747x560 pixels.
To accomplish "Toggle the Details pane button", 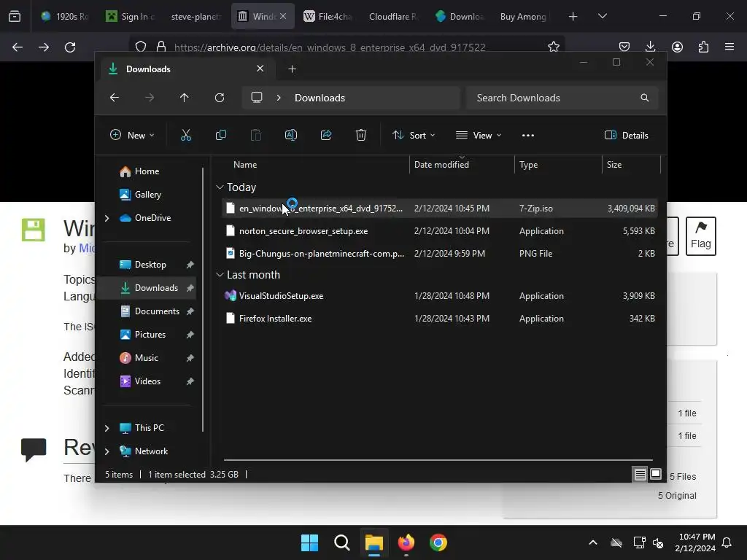I will pos(627,135).
